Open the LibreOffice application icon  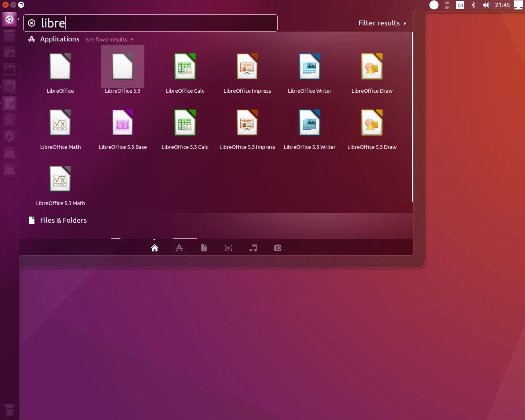(x=60, y=66)
